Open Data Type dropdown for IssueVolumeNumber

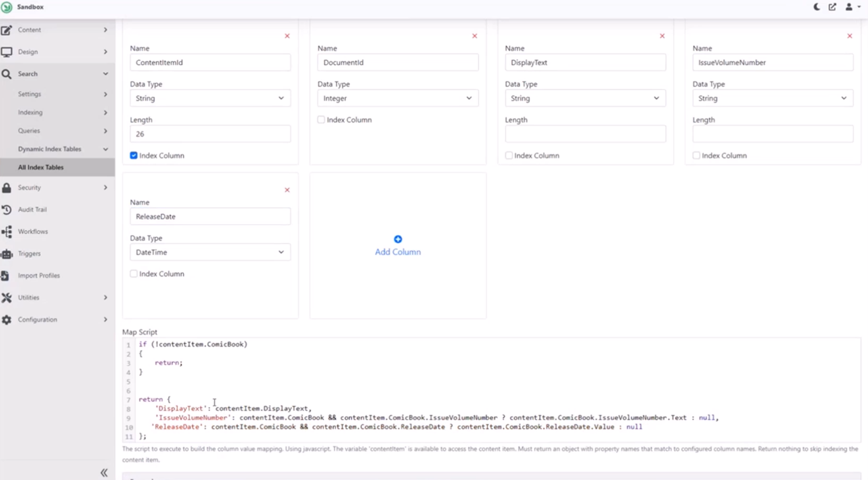(773, 98)
